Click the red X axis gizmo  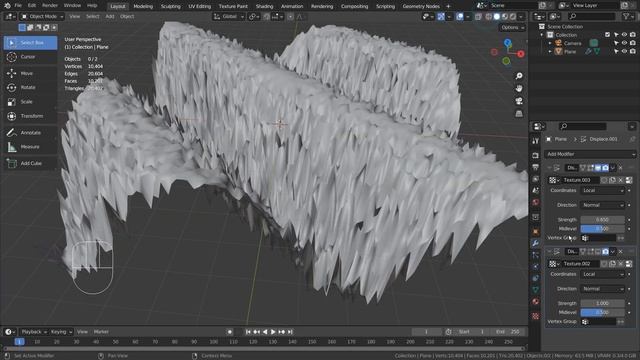coord(521,54)
